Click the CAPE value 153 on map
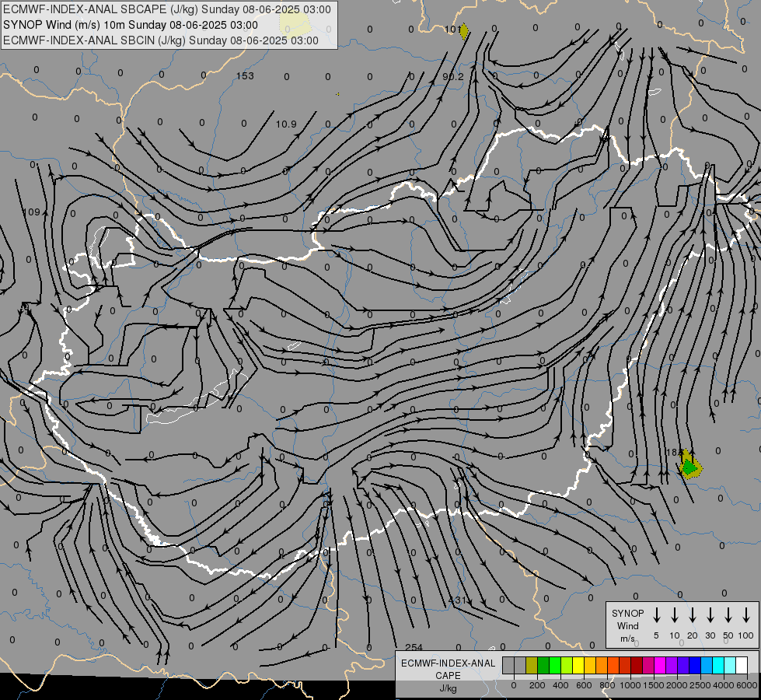761x700 pixels. coord(245,75)
